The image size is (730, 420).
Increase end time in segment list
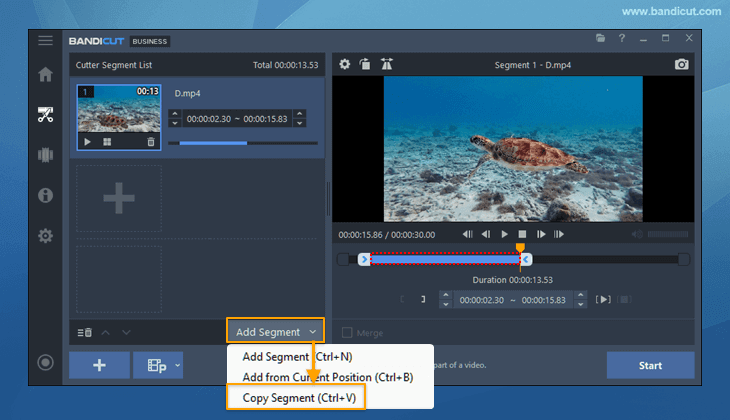(x=300, y=113)
